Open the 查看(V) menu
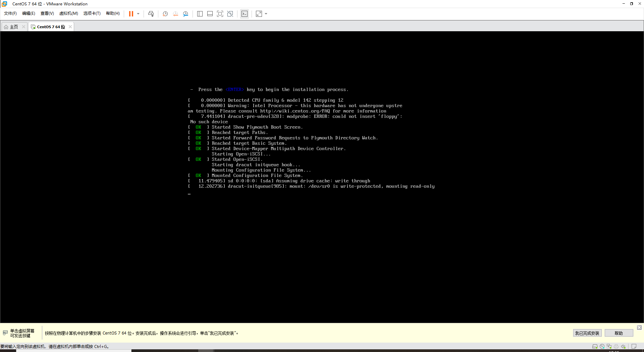Viewport: 644px width, 352px height. [x=47, y=13]
